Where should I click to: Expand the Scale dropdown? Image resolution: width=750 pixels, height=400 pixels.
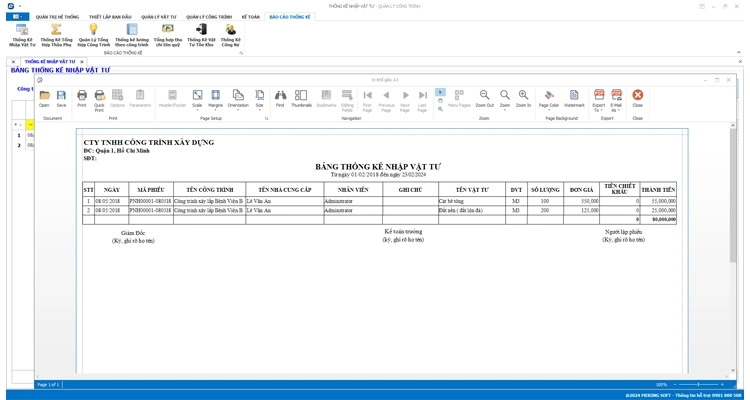pyautogui.click(x=197, y=97)
